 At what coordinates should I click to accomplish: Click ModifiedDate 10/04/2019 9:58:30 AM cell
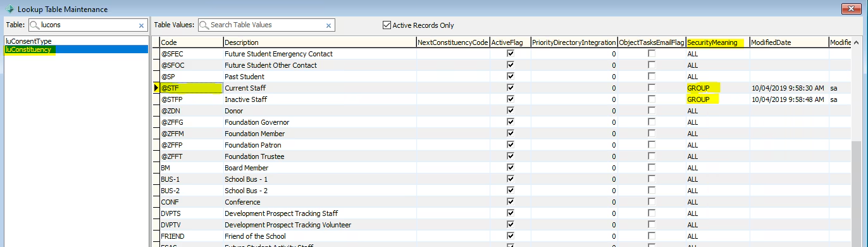[789, 88]
